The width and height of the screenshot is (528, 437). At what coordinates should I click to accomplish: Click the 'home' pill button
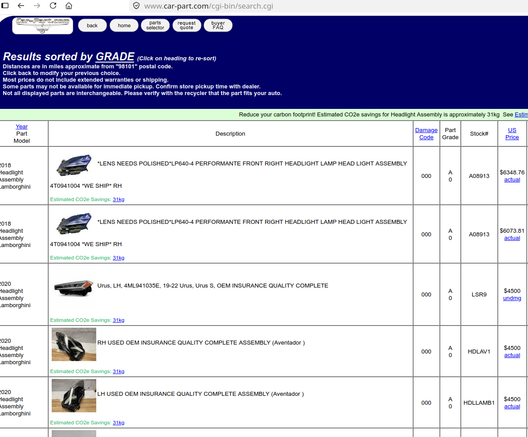(x=124, y=26)
